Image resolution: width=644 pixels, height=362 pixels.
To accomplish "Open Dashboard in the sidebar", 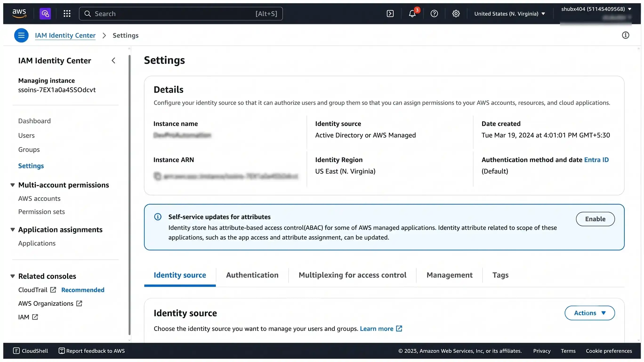I will (35, 121).
